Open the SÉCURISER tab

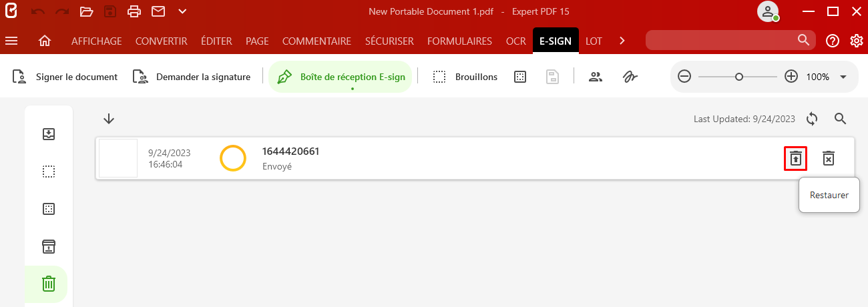point(389,41)
